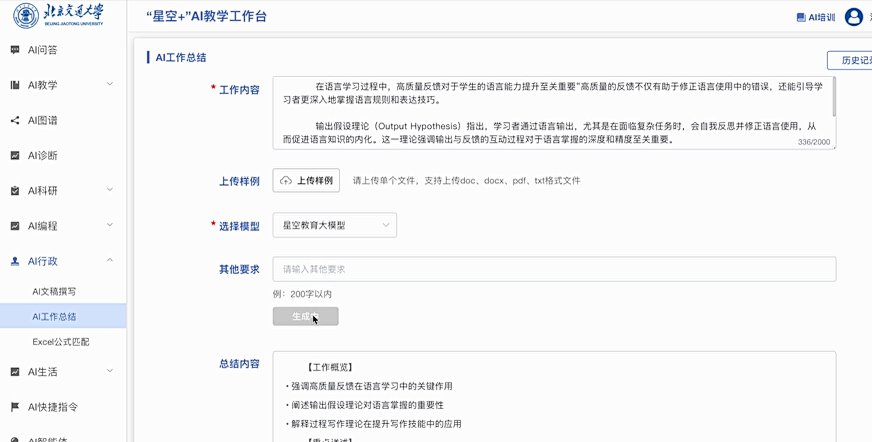The width and height of the screenshot is (872, 442).
Task: Click into the 工作内容 text area
Action: [x=554, y=113]
